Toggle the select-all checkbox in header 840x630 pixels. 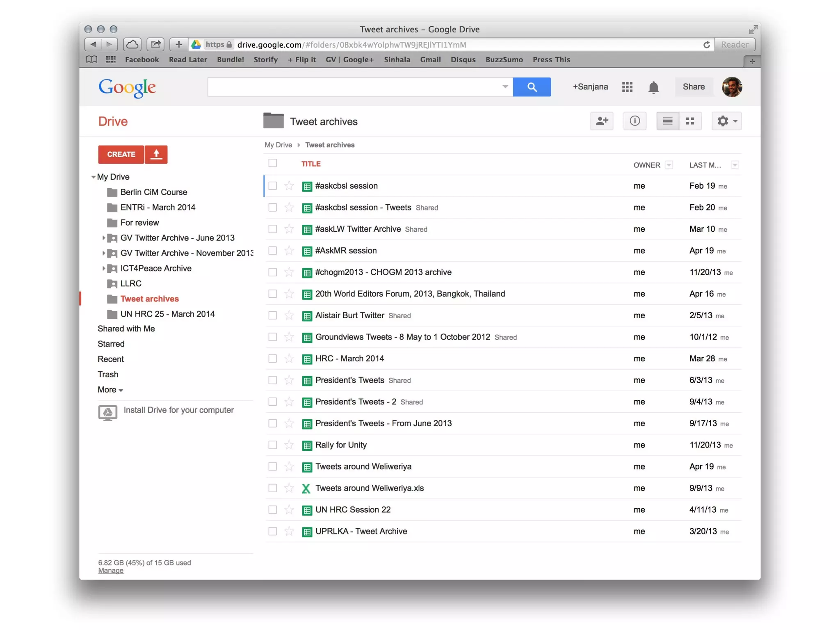coord(273,163)
